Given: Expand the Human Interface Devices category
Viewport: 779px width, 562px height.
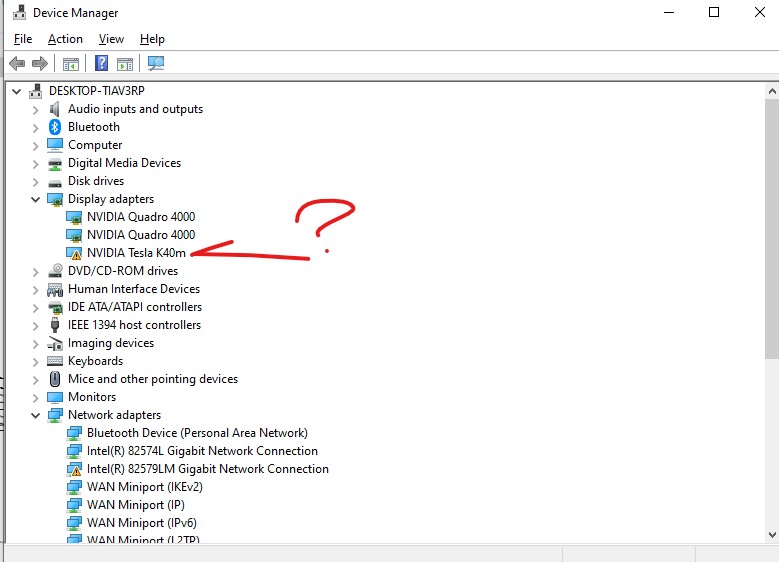Looking at the screenshot, I should 36,289.
